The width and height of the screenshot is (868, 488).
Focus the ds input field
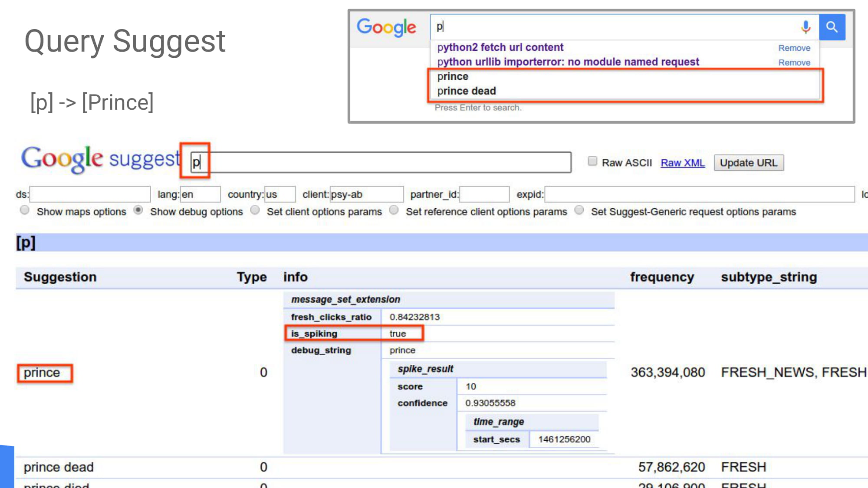(x=90, y=194)
